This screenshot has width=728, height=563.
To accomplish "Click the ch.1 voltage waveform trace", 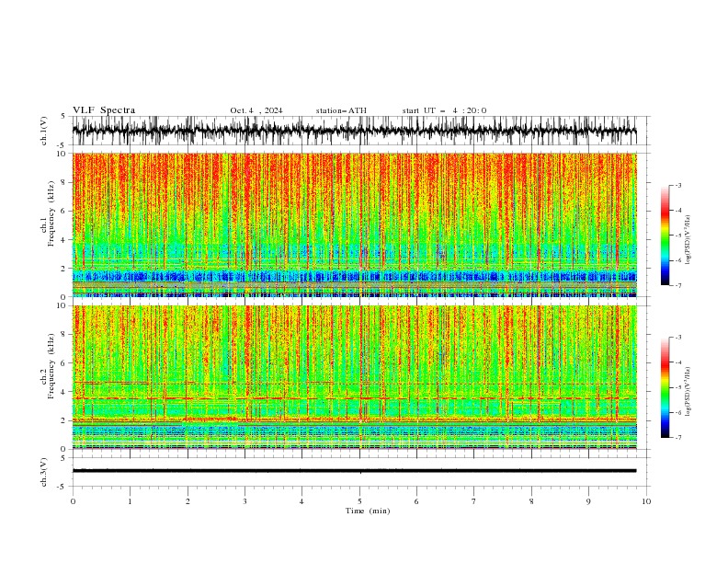I will [354, 131].
